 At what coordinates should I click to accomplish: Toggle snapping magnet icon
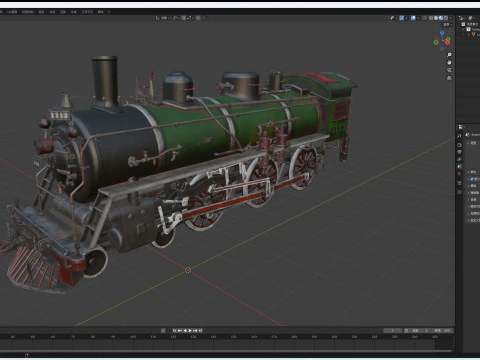click(x=184, y=18)
